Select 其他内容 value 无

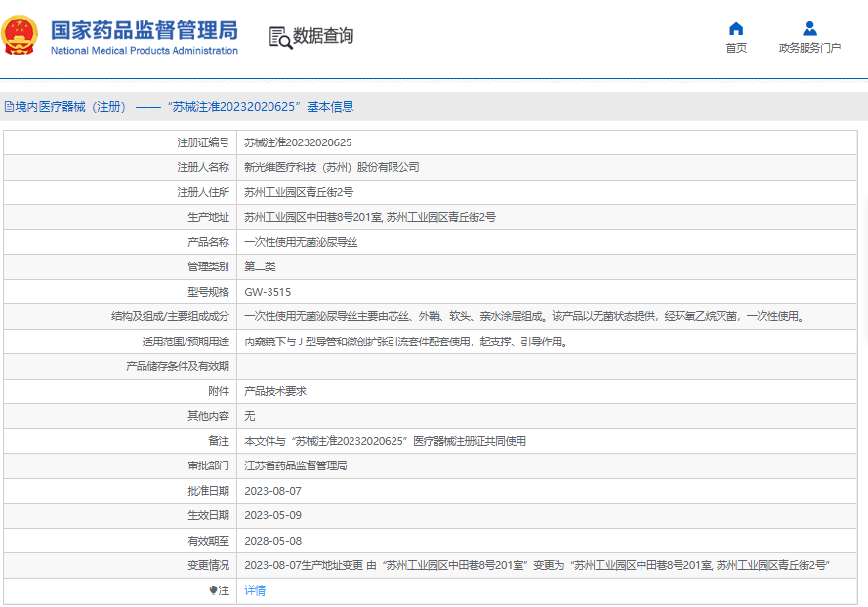click(250, 416)
